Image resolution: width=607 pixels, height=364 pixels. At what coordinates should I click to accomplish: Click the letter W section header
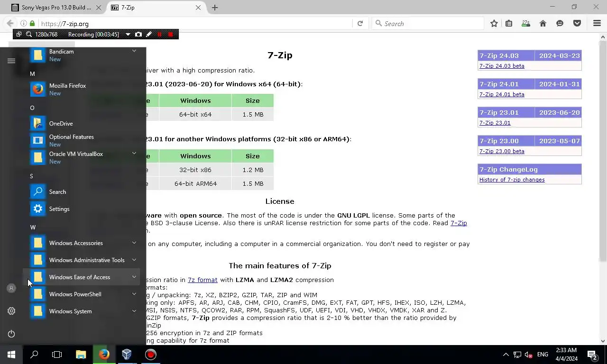[33, 227]
